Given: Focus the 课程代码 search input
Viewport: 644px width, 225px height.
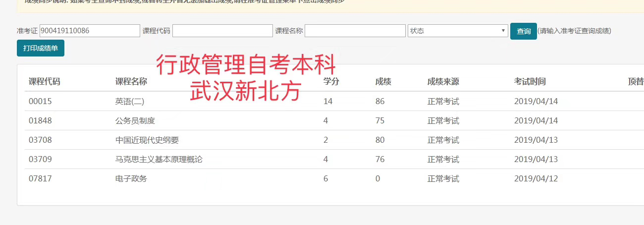Looking at the screenshot, I should click(x=222, y=31).
